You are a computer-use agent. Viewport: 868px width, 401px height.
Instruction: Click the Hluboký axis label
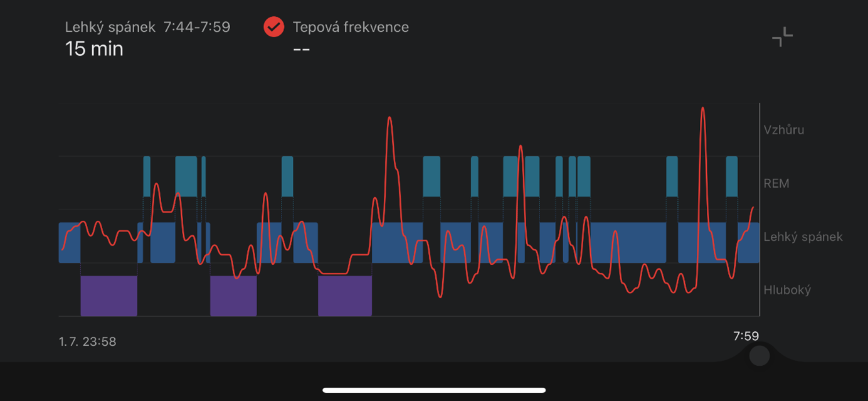(787, 290)
